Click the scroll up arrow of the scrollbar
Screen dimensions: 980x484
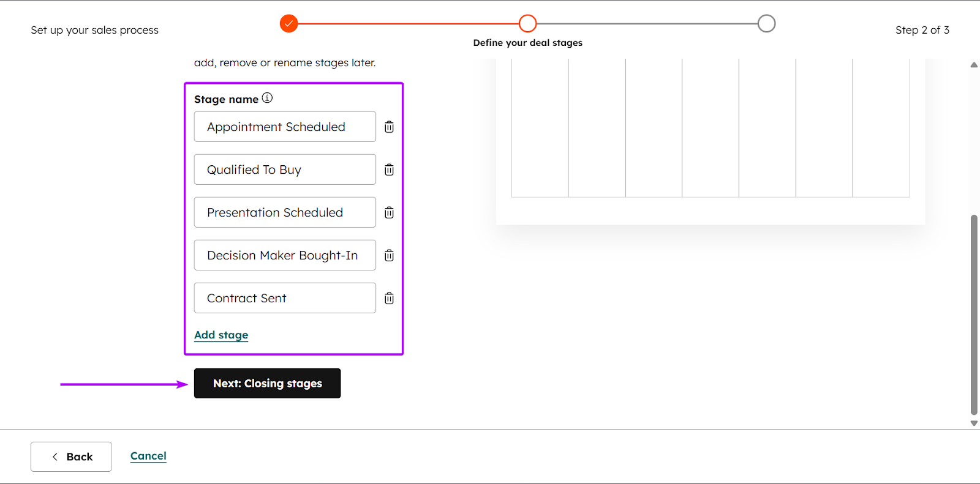[x=974, y=65]
